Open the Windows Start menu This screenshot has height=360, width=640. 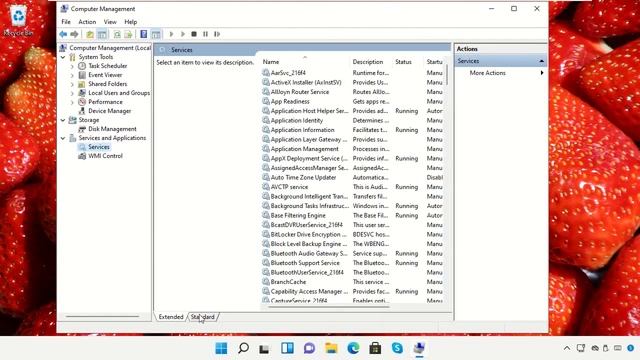[221, 348]
